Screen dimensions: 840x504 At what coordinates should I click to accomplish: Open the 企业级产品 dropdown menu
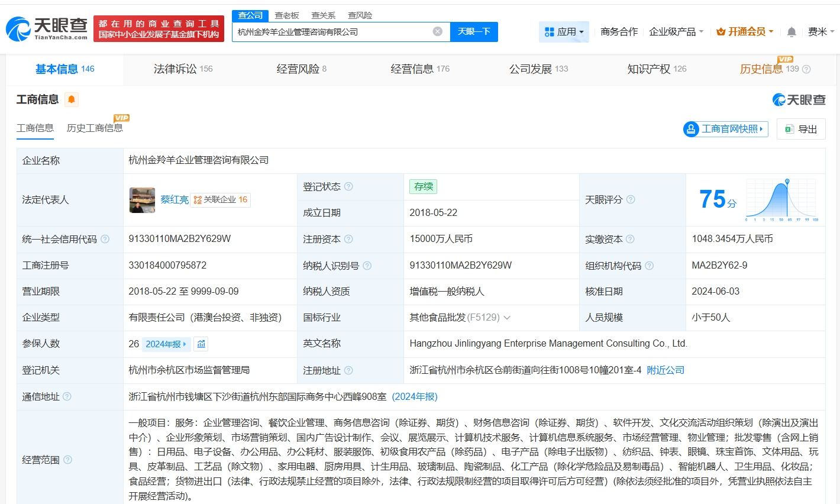(676, 31)
